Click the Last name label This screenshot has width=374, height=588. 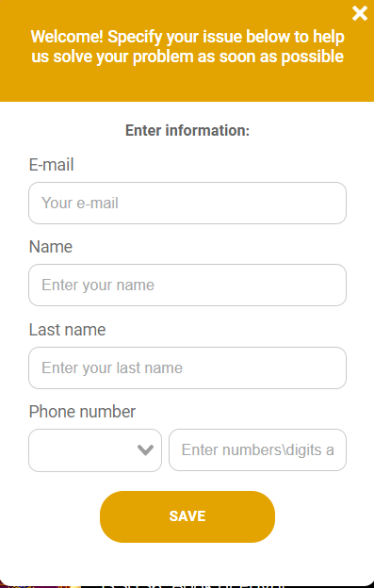coord(68,330)
